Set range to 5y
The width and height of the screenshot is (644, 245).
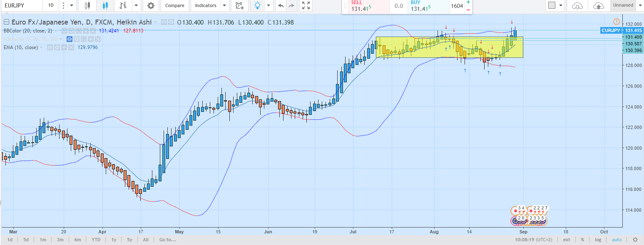pyautogui.click(x=129, y=240)
